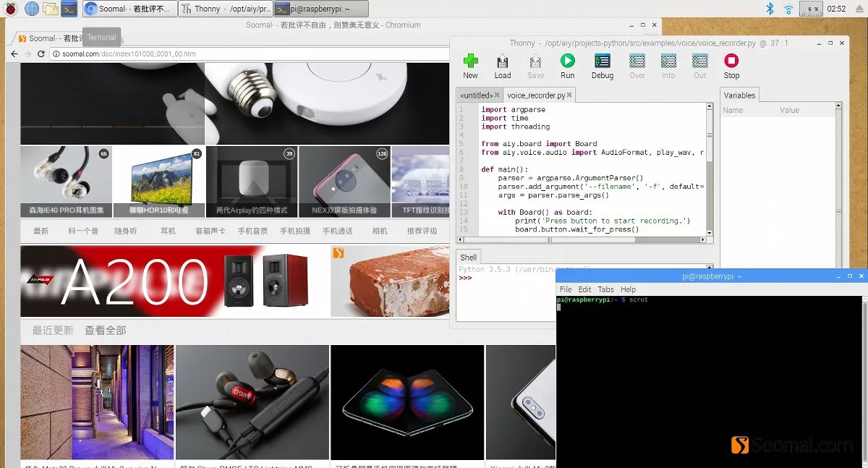Select the Variables tab in Thonny
The width and height of the screenshot is (868, 468).
[739, 95]
